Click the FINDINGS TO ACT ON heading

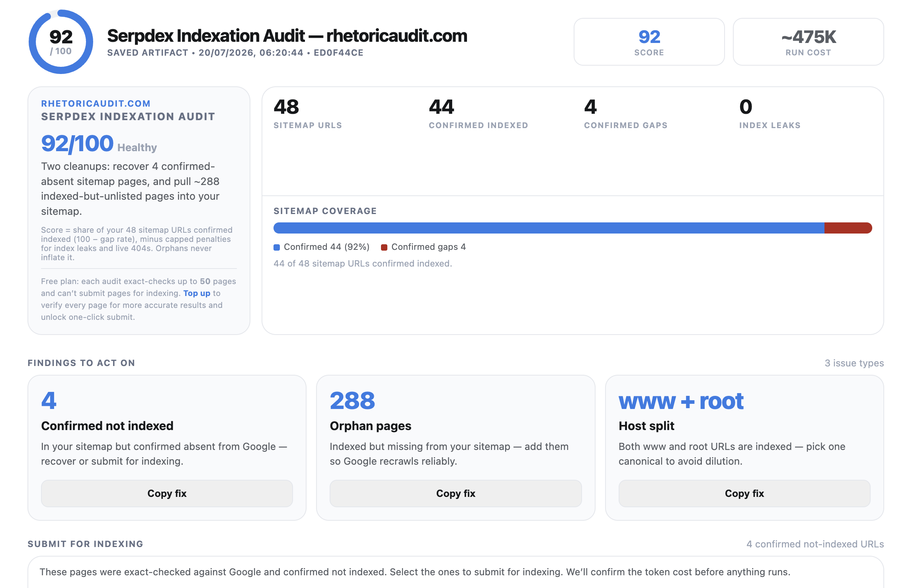pyautogui.click(x=81, y=363)
